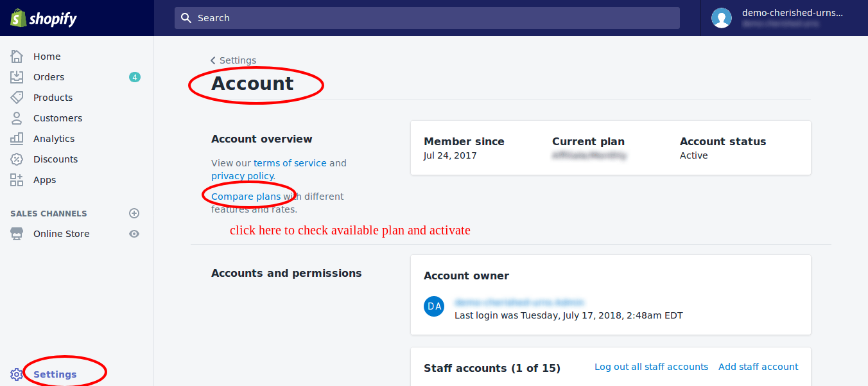Go to Products in the sidebar
868x386 pixels.
(53, 98)
